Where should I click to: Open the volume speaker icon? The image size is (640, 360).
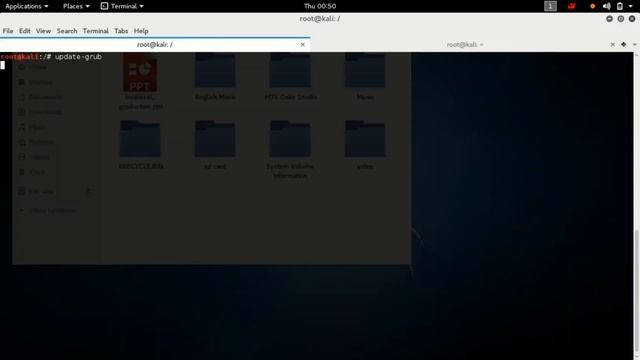tap(607, 6)
